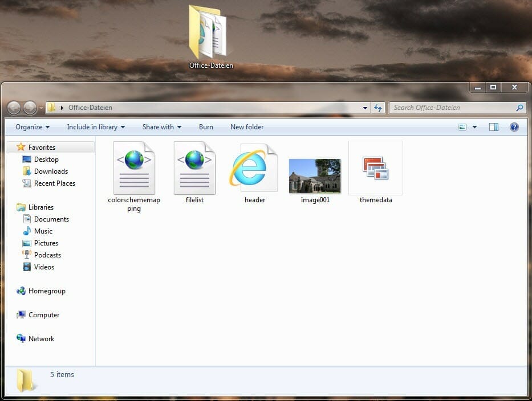The width and height of the screenshot is (532, 401).
Task: Open the Office-Dateien desktop folder icon
Action: pyautogui.click(x=209, y=33)
